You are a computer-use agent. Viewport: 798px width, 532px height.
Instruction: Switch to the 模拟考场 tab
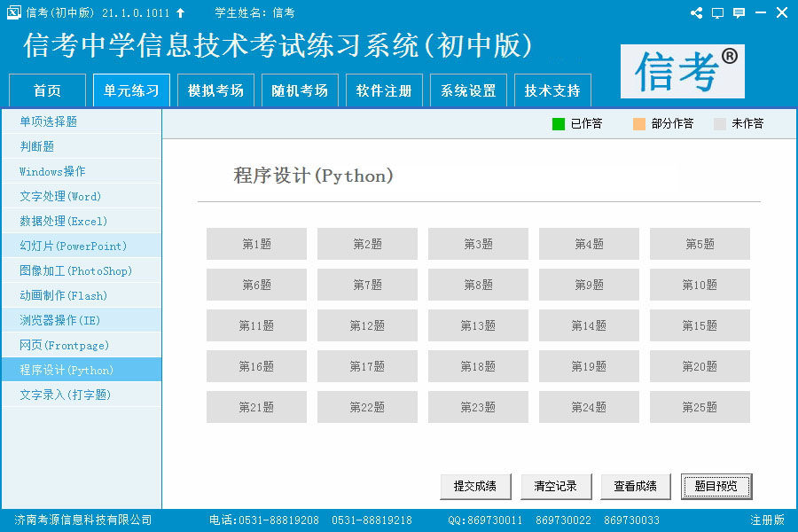coord(215,90)
